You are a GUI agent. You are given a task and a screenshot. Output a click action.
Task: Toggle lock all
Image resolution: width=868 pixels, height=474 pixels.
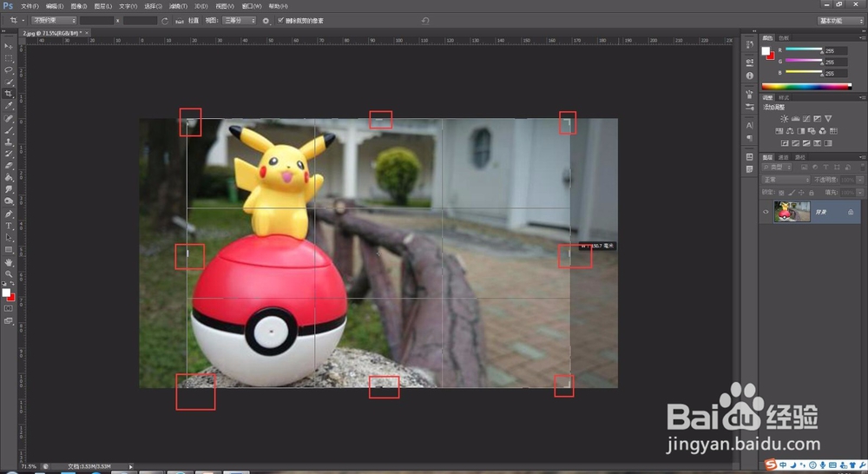click(x=812, y=193)
